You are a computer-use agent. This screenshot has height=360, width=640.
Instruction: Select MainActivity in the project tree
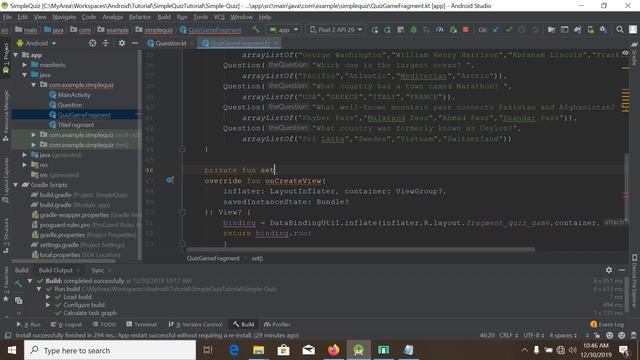pos(69,95)
